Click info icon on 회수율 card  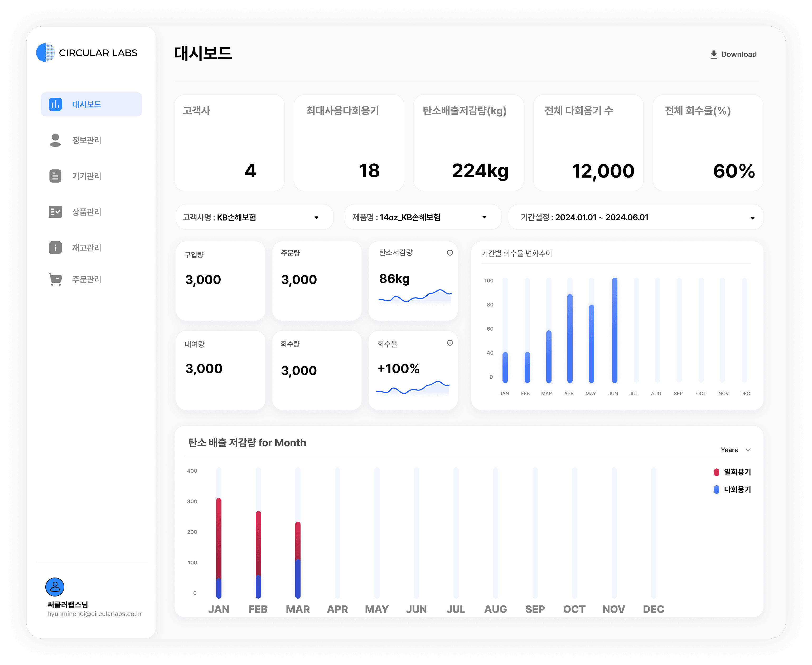(450, 343)
